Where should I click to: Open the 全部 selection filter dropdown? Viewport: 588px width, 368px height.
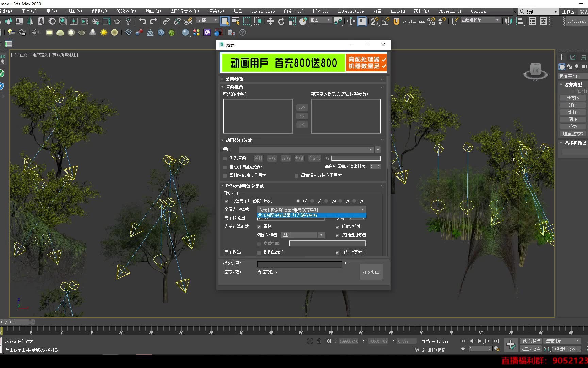click(207, 20)
